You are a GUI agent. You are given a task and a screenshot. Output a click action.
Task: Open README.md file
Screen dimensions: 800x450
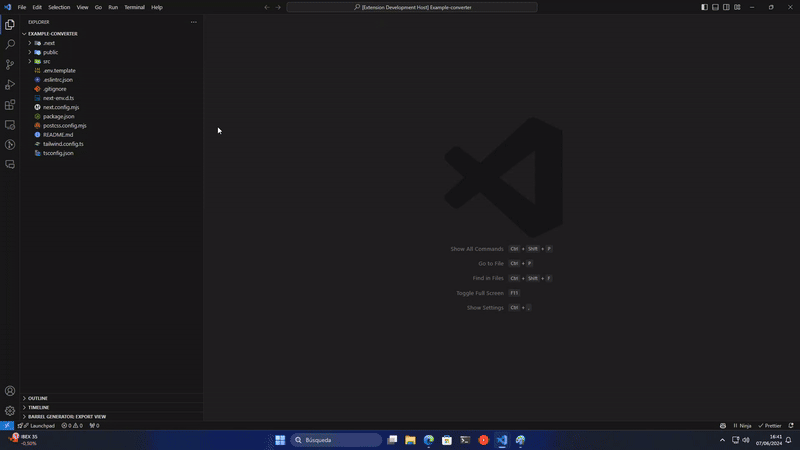[58, 135]
